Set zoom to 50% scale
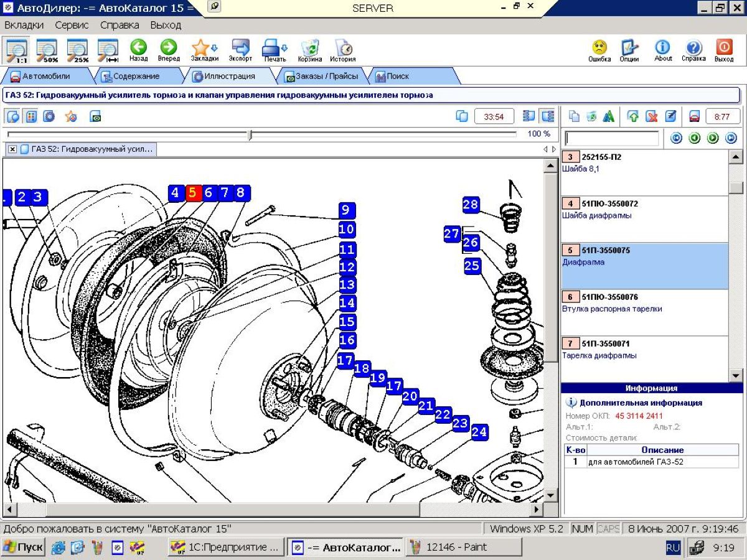 (x=47, y=50)
